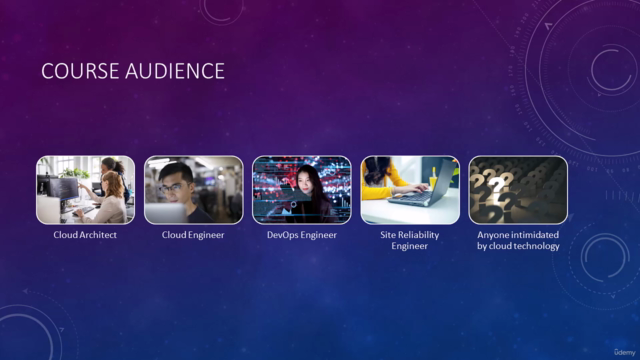Select the Cloud Engineer man with glasses image
This screenshot has height=360, width=640.
193,190
